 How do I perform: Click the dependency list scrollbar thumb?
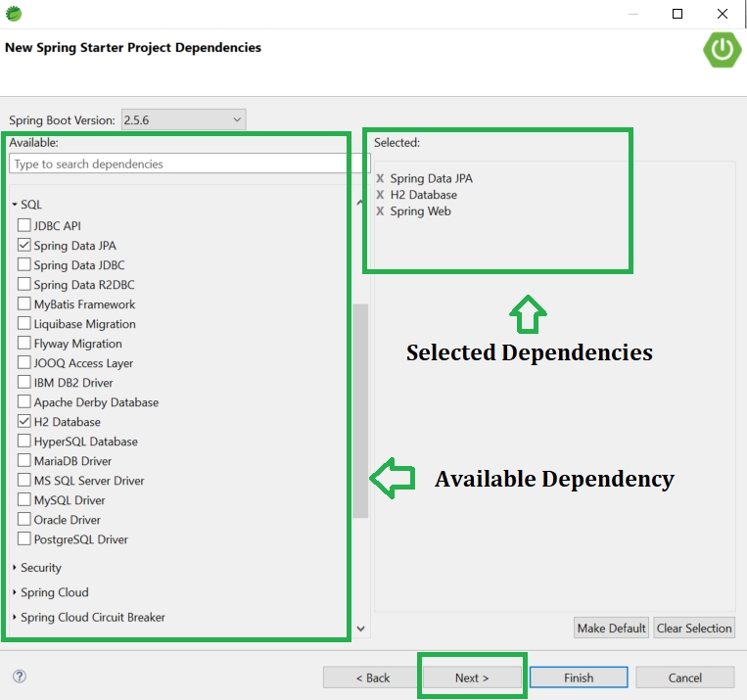[x=360, y=409]
